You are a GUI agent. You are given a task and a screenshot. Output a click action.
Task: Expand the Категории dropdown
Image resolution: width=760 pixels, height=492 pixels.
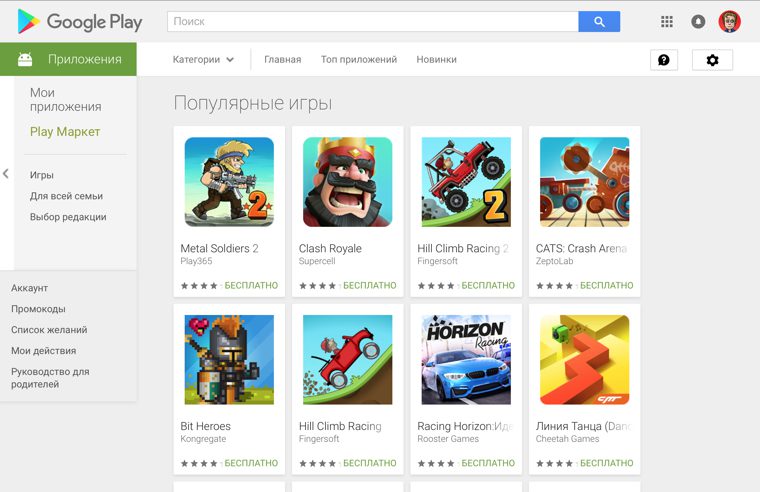[x=204, y=60]
